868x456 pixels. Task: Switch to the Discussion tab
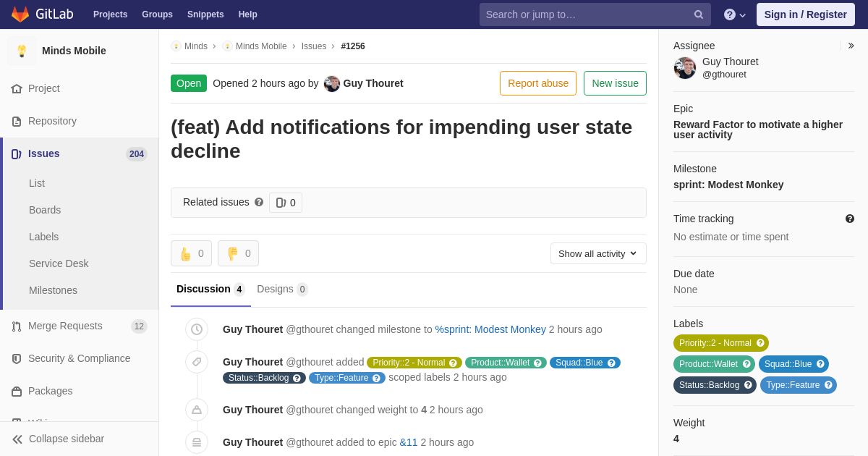[210, 290]
